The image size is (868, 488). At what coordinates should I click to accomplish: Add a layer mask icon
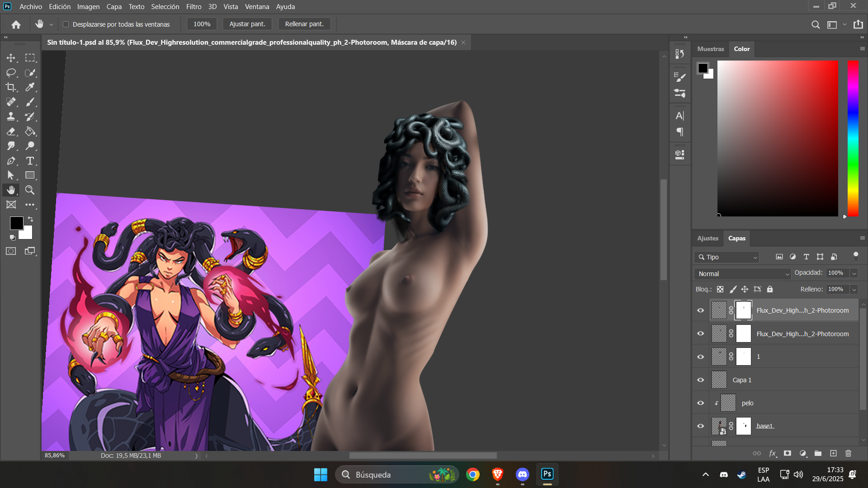point(788,453)
